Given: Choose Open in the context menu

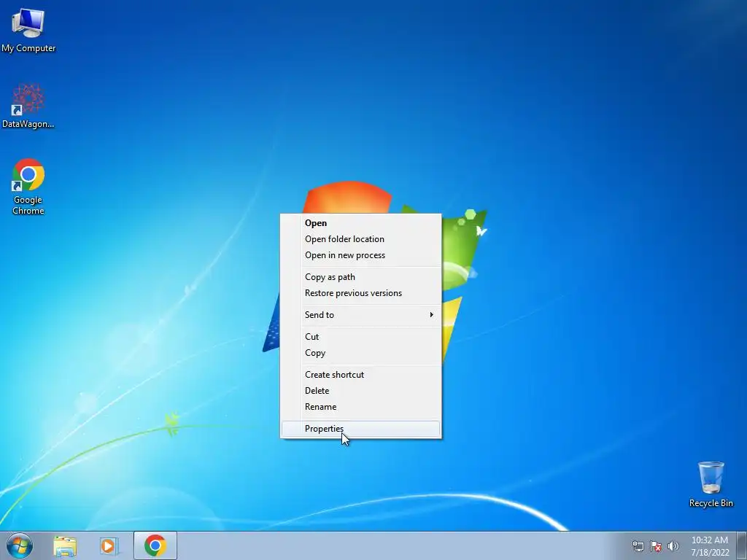Looking at the screenshot, I should 360,223.
